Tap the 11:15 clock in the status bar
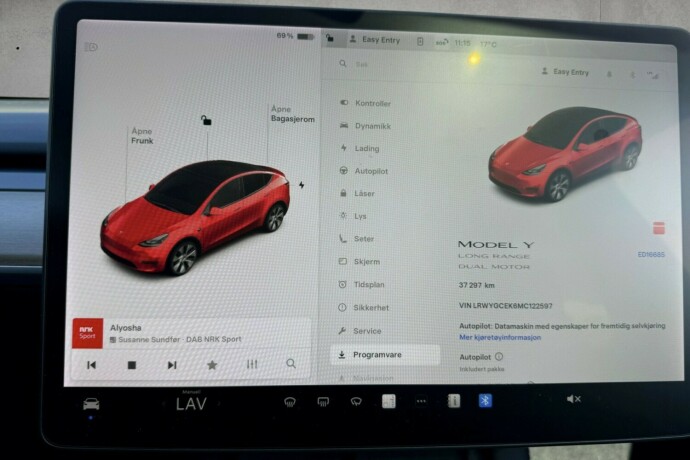This screenshot has width=690, height=460. pyautogui.click(x=462, y=43)
